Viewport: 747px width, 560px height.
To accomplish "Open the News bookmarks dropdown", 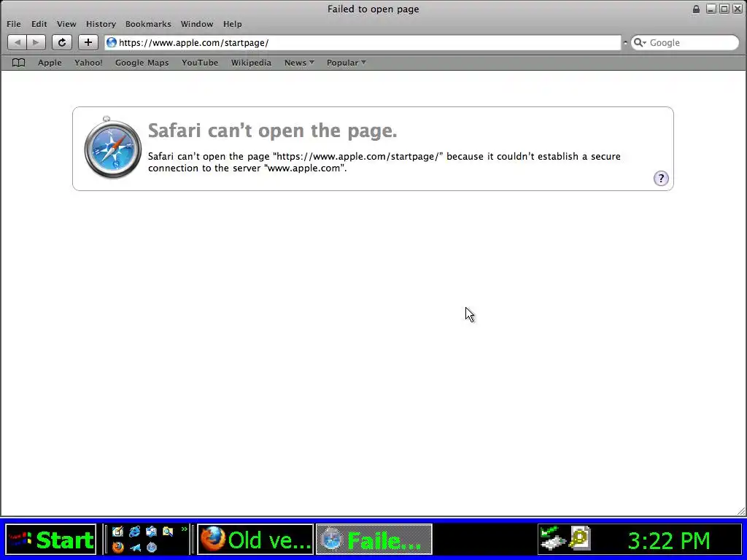I will [x=299, y=63].
